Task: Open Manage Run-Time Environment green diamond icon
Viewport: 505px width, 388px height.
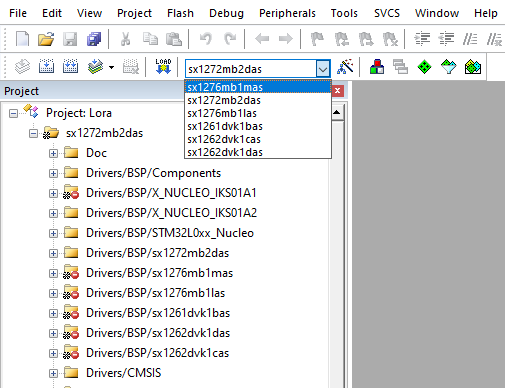Action: (x=424, y=67)
